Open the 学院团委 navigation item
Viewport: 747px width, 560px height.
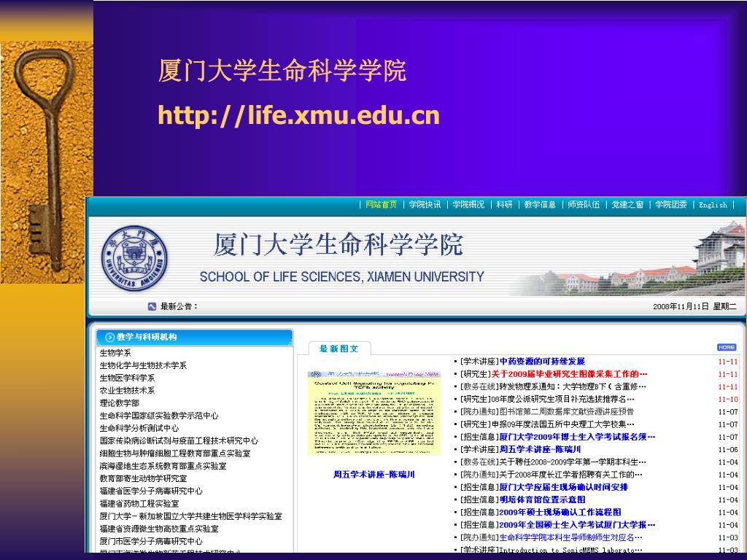(x=671, y=204)
